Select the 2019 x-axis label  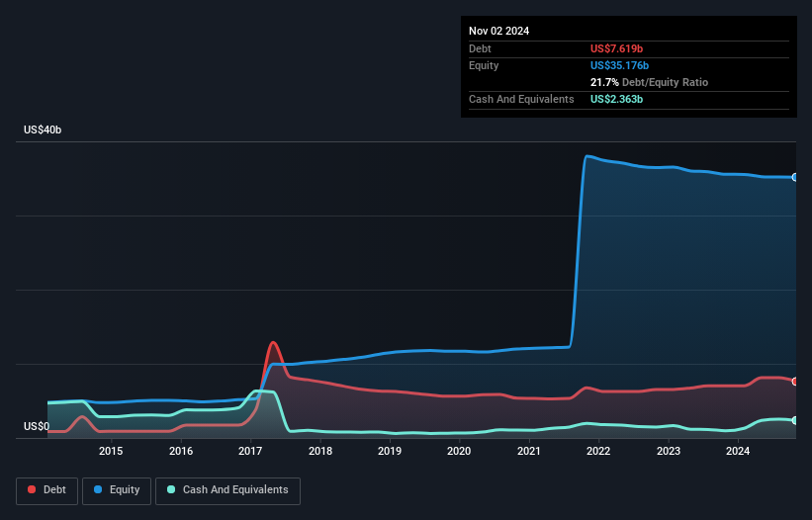click(390, 451)
